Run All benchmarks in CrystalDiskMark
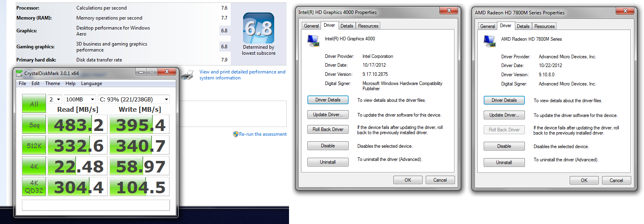 [x=34, y=104]
